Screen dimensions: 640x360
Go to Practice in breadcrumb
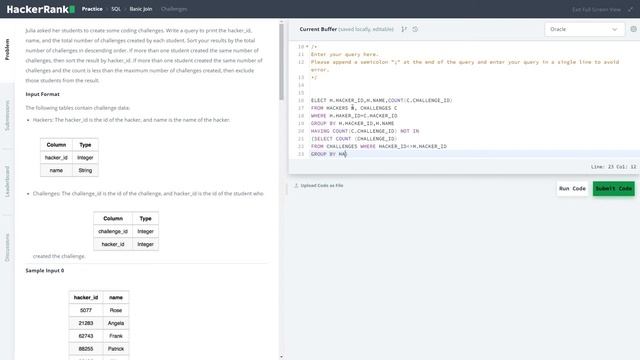coord(92,9)
